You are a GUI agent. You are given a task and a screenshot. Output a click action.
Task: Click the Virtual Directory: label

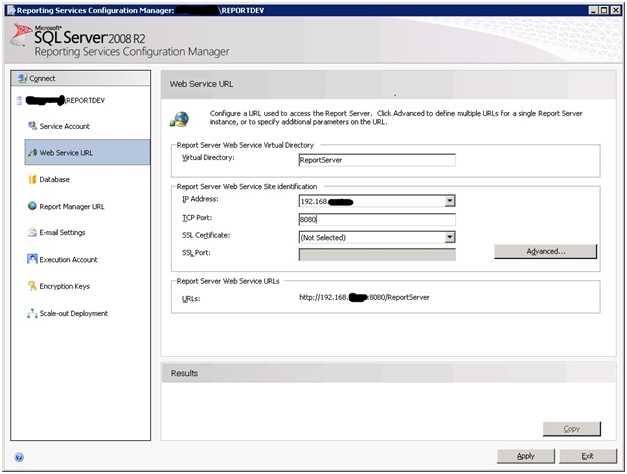[208, 158]
